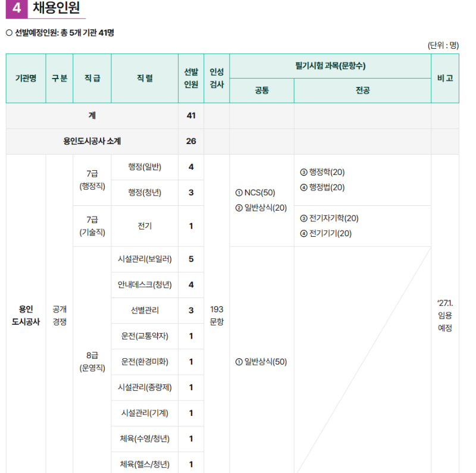Viewport: 476px width, 473px height.
Task: Click the '27.1. 임용 예정 note
Action: (x=445, y=315)
